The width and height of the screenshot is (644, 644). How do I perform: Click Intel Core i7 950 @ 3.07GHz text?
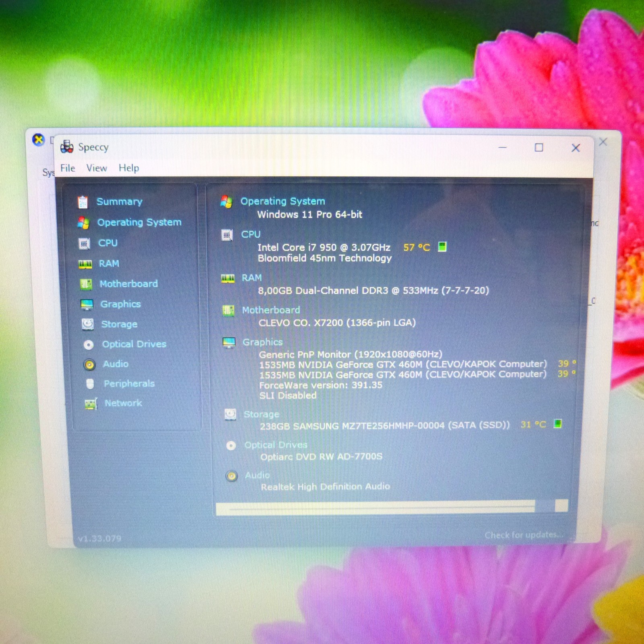(x=324, y=247)
